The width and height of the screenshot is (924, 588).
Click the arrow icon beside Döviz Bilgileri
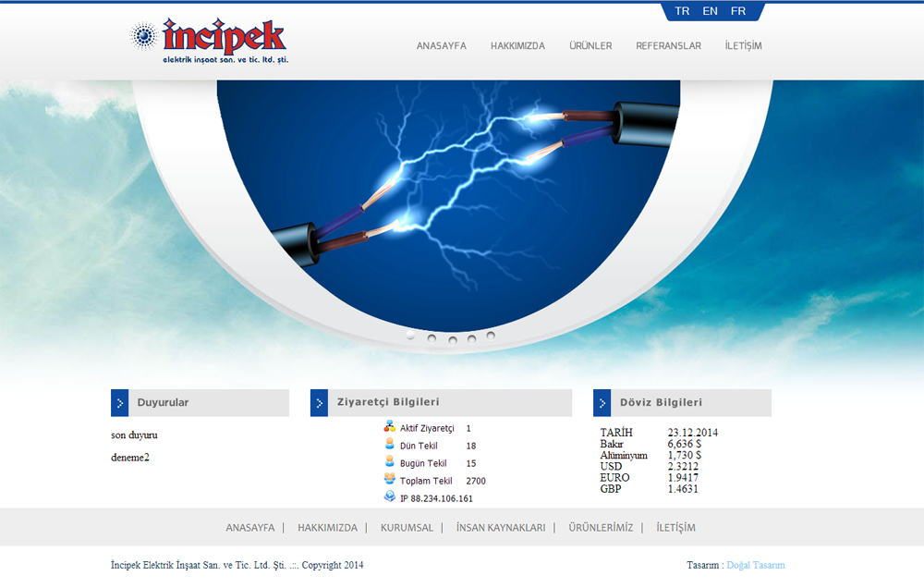[602, 403]
